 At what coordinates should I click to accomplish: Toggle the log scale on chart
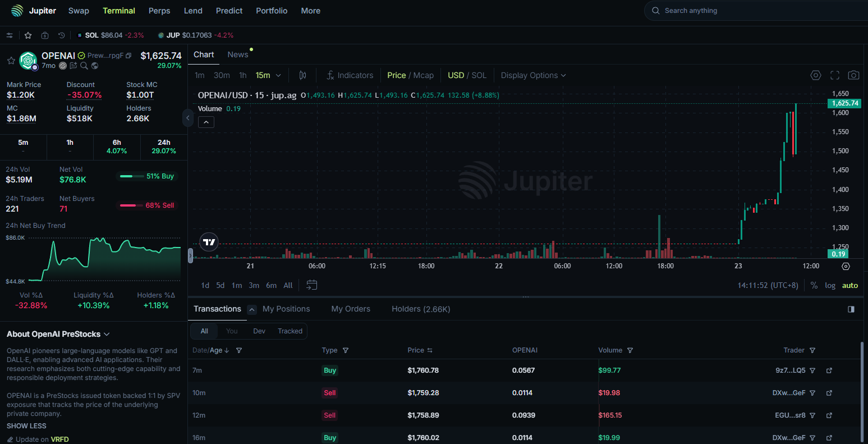point(830,285)
